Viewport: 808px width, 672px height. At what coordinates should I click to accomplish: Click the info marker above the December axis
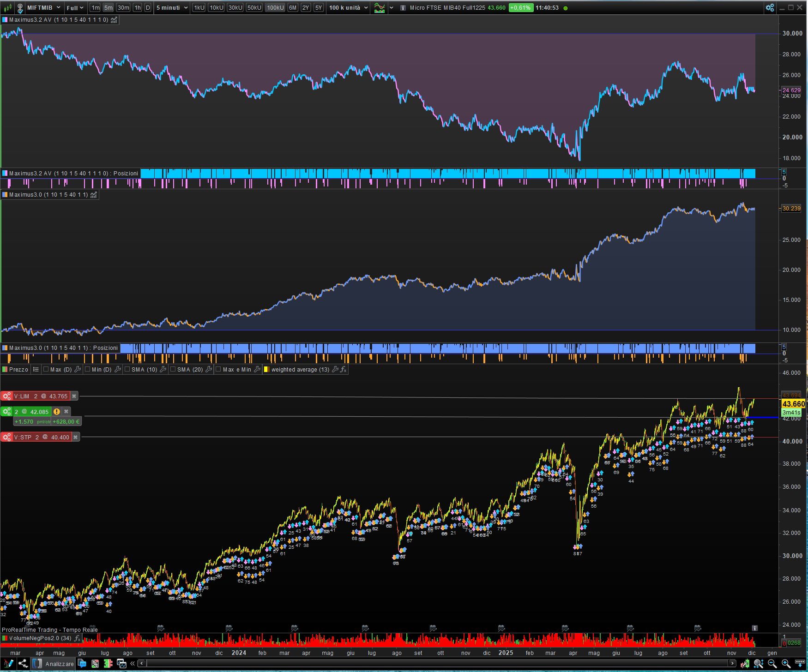tap(754, 628)
